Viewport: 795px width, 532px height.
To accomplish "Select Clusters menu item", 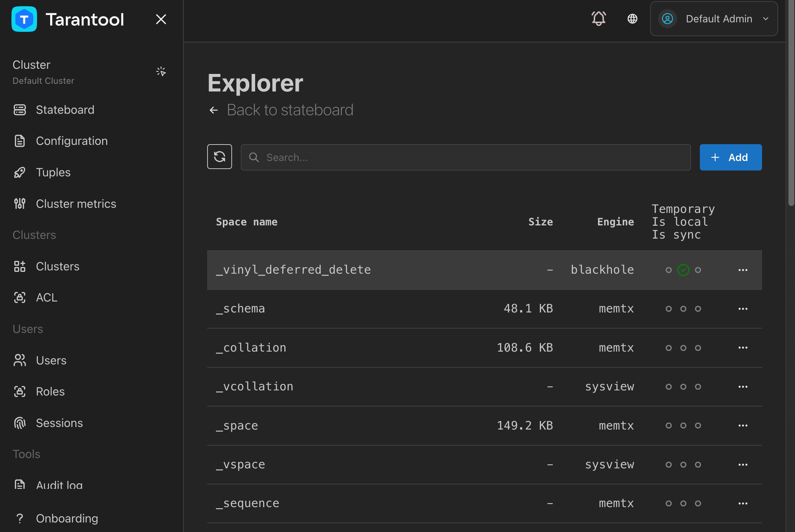I will pyautogui.click(x=57, y=266).
